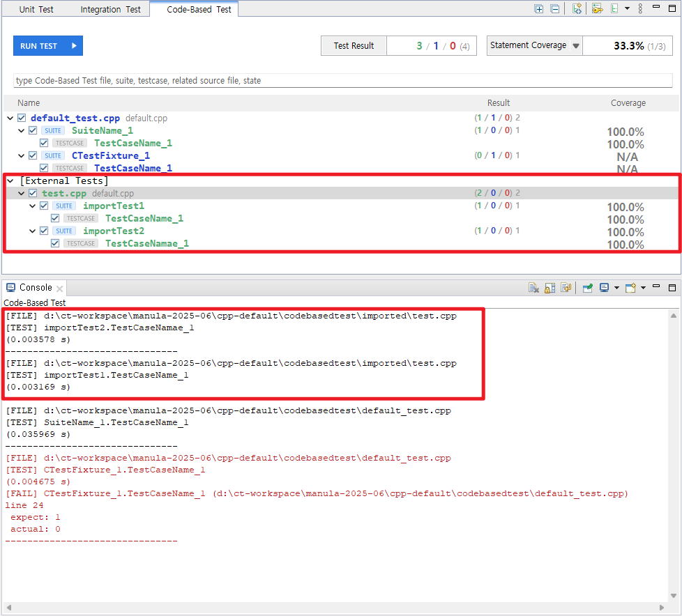
Task: Select the importTest2 suite name
Action: 114,231
